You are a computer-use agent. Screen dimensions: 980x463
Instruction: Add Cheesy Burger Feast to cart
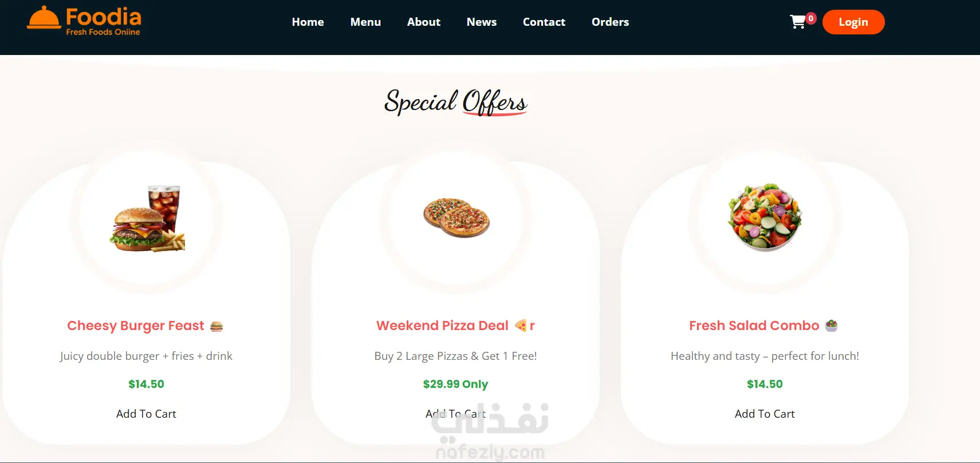pyautogui.click(x=146, y=414)
